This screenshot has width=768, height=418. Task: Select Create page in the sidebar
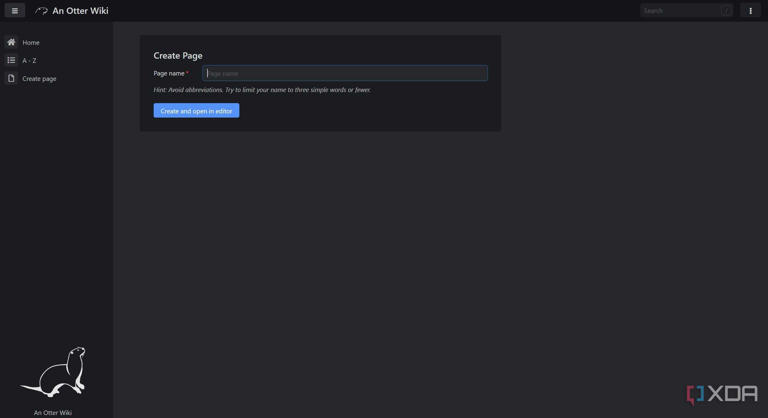click(x=39, y=78)
